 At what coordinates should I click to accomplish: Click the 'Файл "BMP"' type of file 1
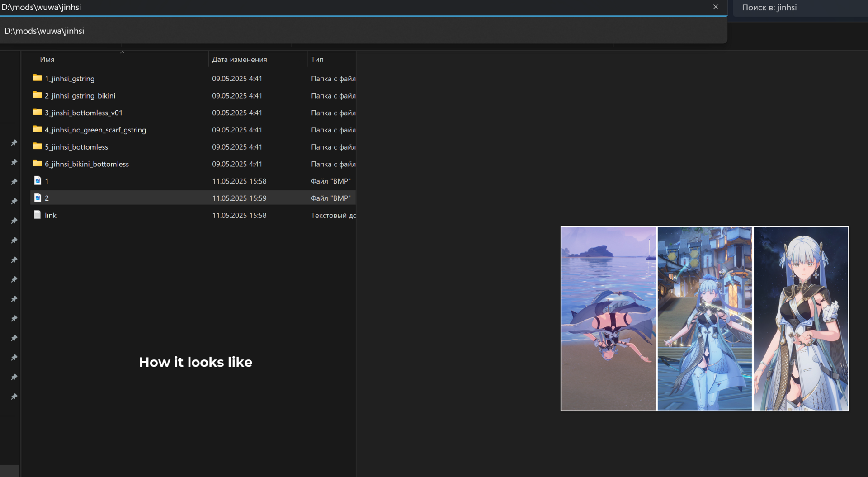tap(331, 181)
